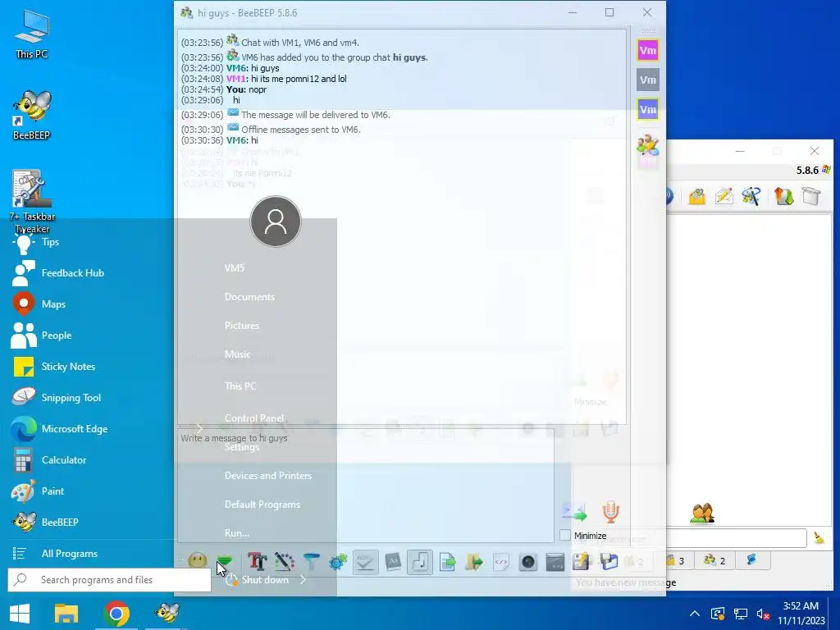Image resolution: width=840 pixels, height=630 pixels.
Task: Switch to the group tab showing 2
Action: point(714,560)
